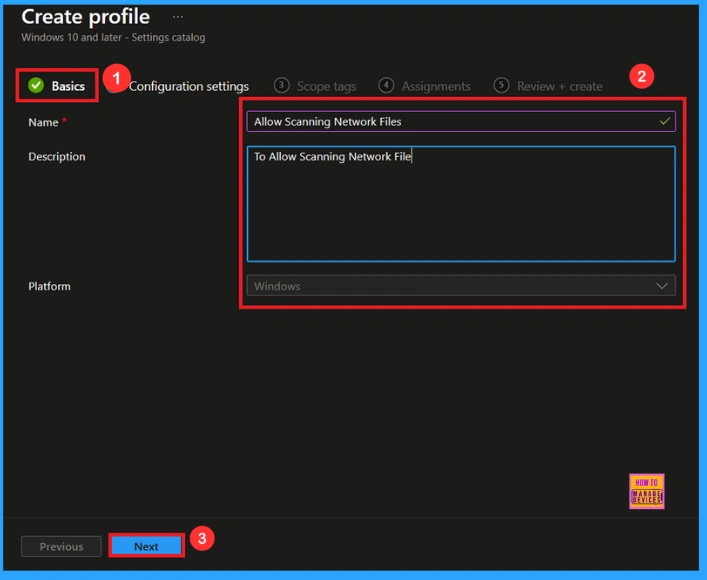
Task: Click the step 4 circle for Assignments
Action: 387,86
